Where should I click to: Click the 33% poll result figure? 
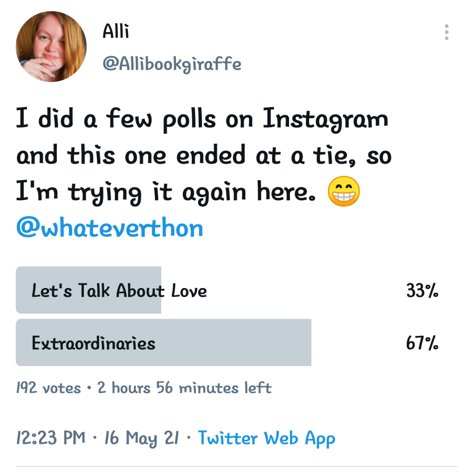pos(422,291)
